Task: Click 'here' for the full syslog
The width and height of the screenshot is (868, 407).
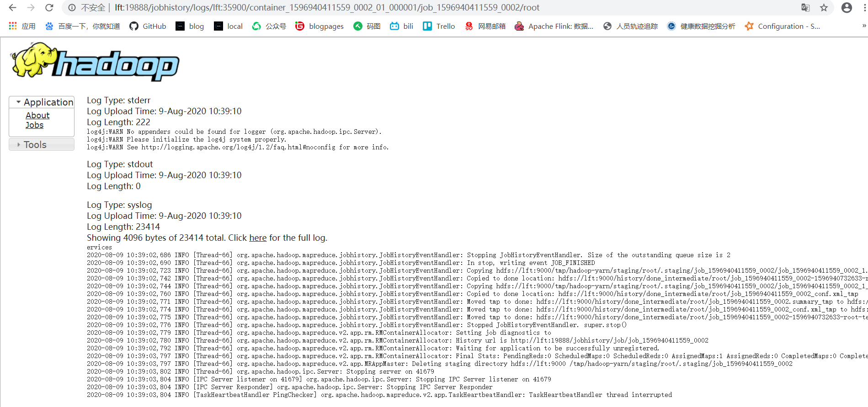Action: click(x=258, y=238)
